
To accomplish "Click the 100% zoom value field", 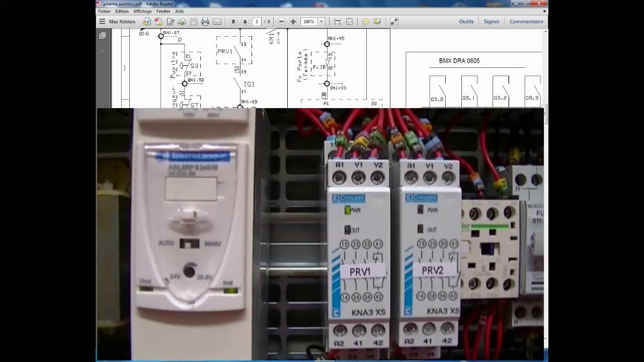I will pyautogui.click(x=309, y=22).
